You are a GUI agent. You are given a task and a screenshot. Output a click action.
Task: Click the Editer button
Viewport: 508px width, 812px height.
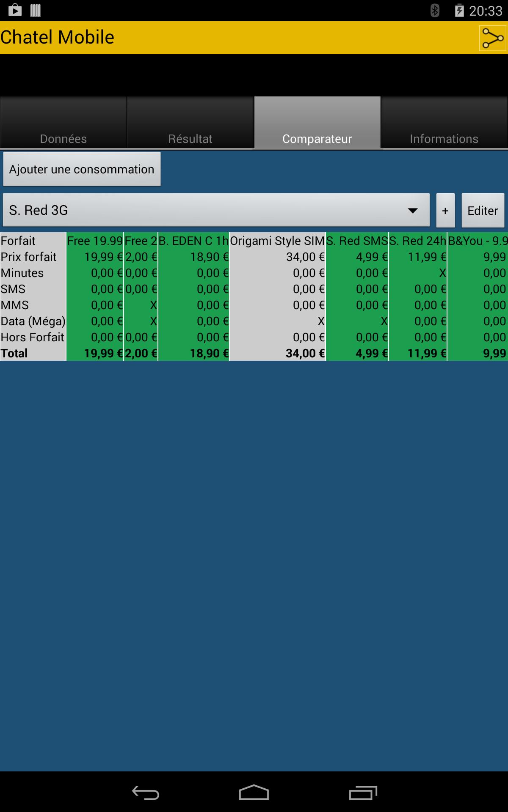pos(483,210)
